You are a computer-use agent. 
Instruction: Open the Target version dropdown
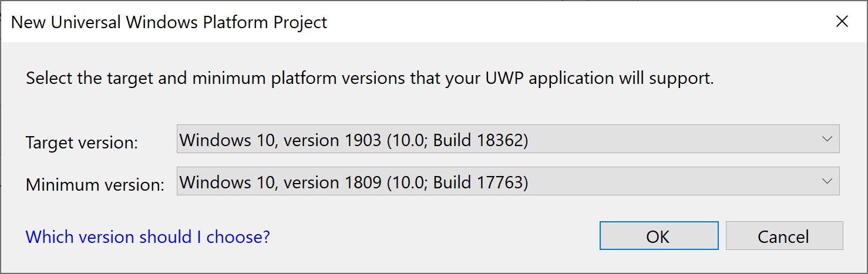click(x=507, y=139)
